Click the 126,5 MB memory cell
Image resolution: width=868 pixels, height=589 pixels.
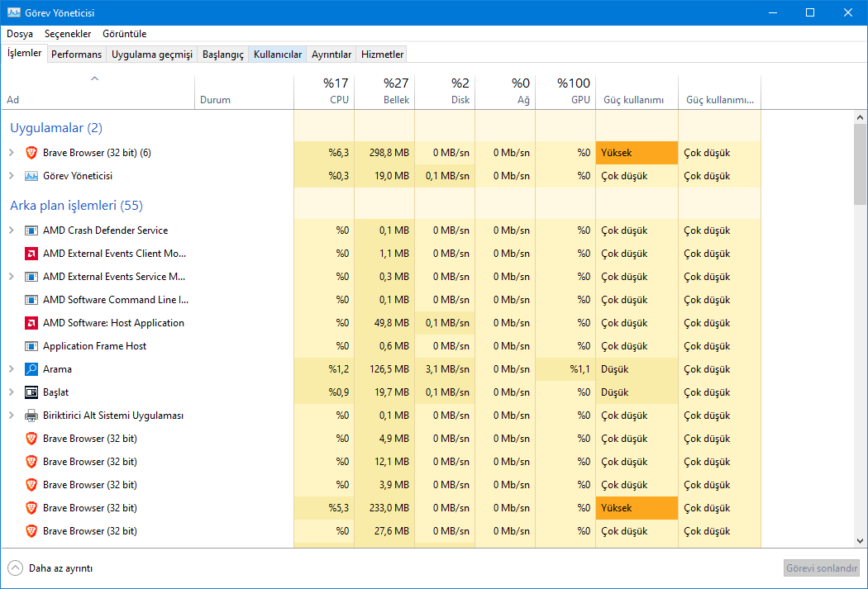pos(384,369)
